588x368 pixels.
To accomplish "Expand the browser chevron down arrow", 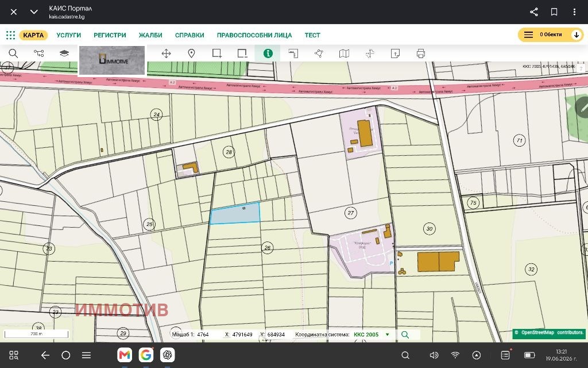I will point(34,12).
